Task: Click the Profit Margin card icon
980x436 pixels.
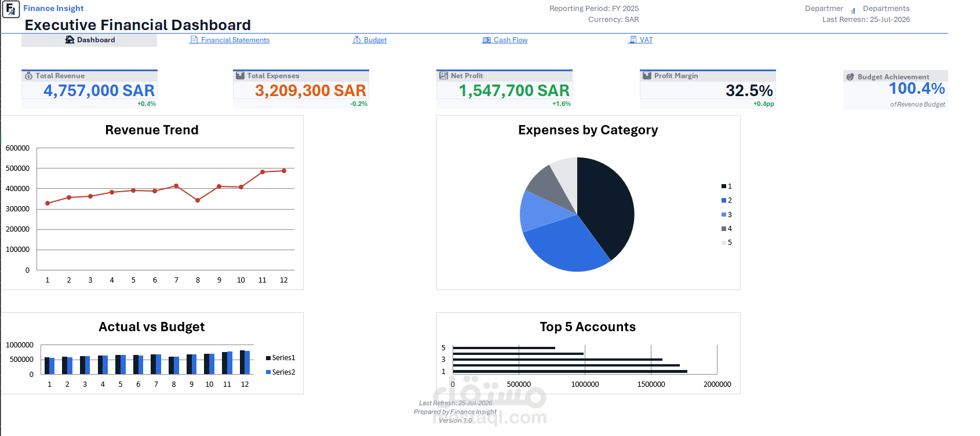Action: tap(647, 76)
